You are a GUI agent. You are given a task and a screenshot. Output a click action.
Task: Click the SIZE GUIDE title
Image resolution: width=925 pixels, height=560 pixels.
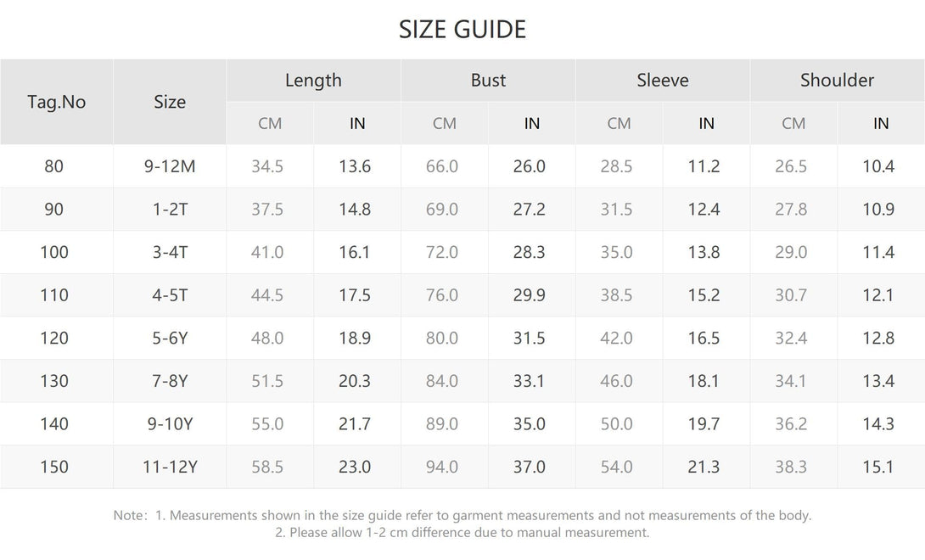click(462, 30)
